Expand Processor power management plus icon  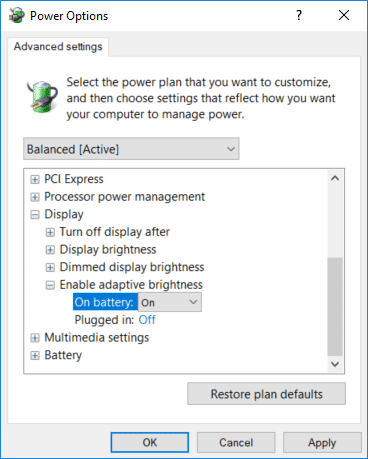coord(34,197)
